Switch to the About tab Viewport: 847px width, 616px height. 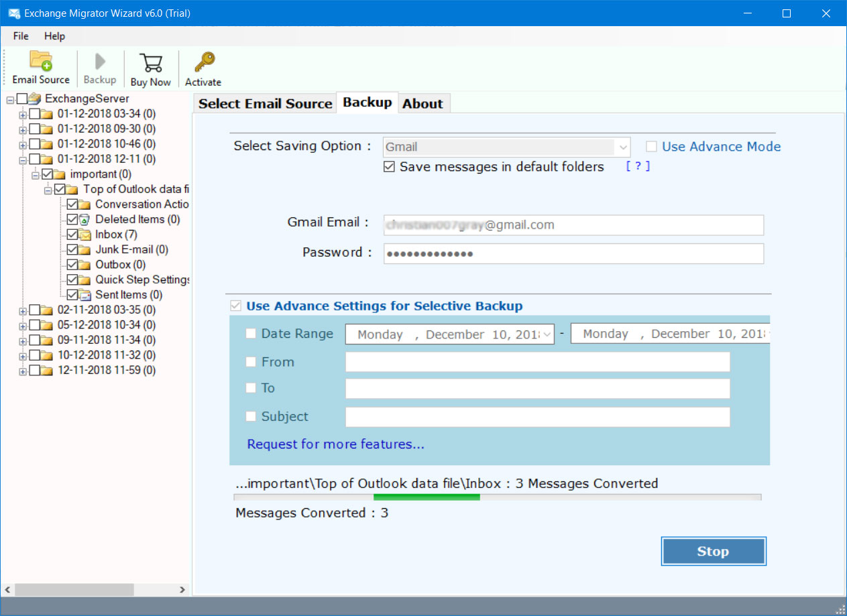pyautogui.click(x=422, y=103)
